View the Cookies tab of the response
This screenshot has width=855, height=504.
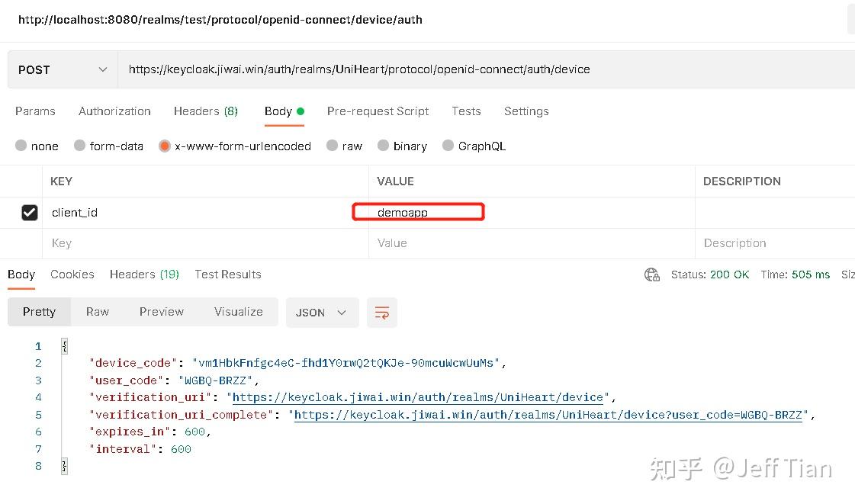click(72, 274)
